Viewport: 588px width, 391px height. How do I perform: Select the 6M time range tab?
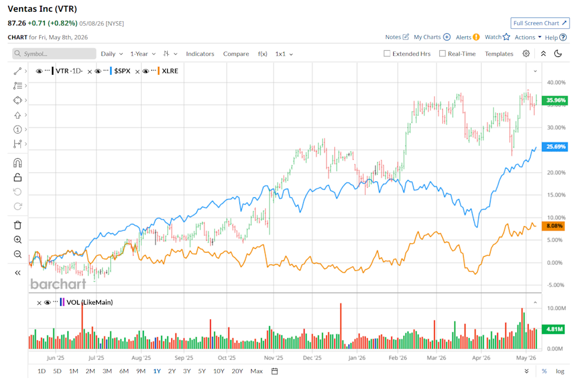click(124, 371)
